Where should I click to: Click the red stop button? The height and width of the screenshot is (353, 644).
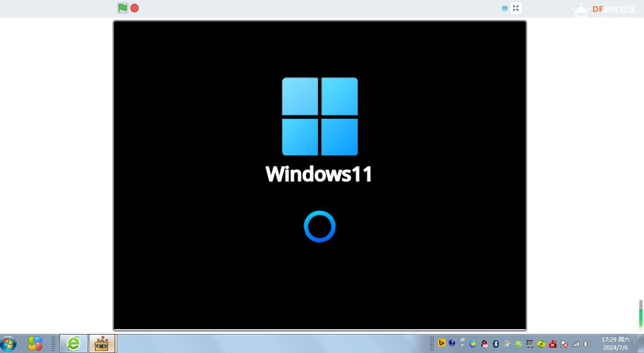point(135,8)
